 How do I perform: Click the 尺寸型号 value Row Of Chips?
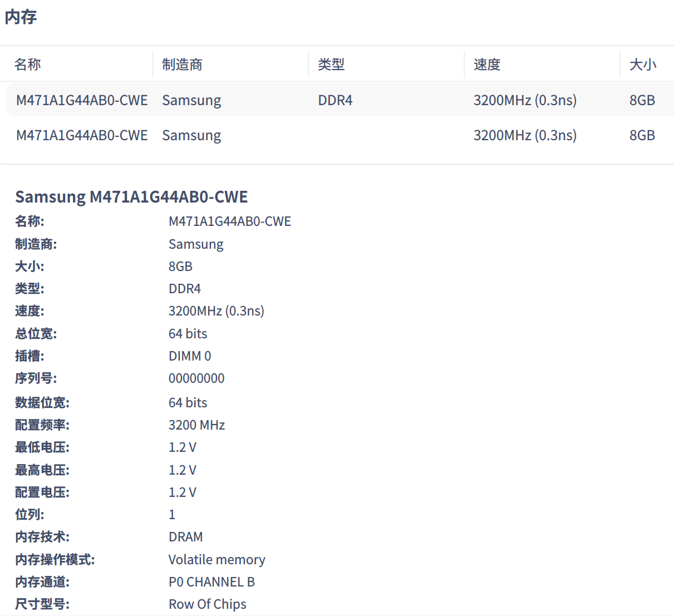click(x=208, y=604)
